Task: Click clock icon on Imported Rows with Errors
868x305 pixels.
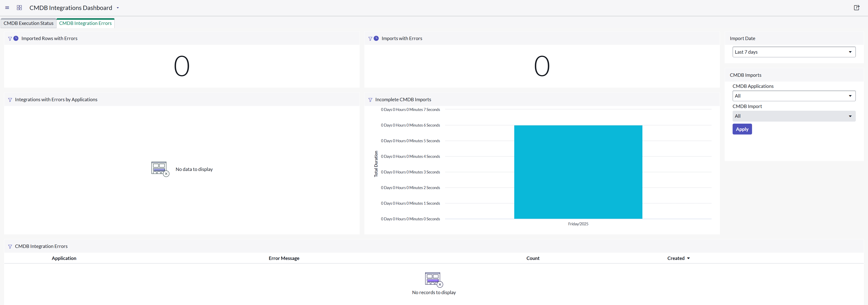Action: click(16, 38)
